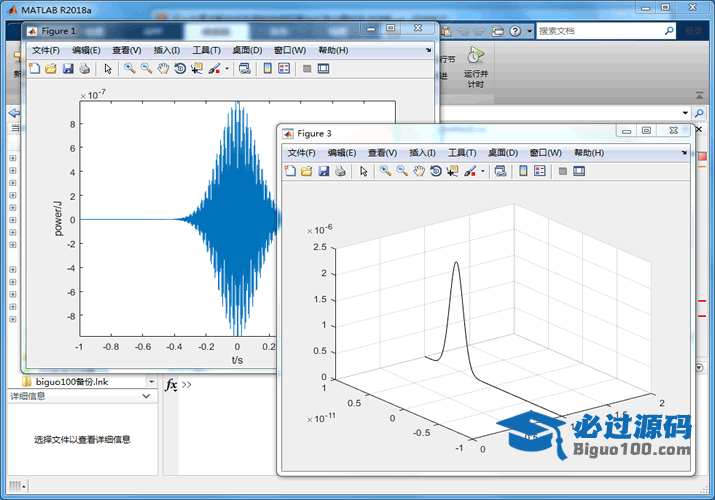Select Rotate 3D tool in Figure 1
This screenshot has height=500, width=715.
180,69
